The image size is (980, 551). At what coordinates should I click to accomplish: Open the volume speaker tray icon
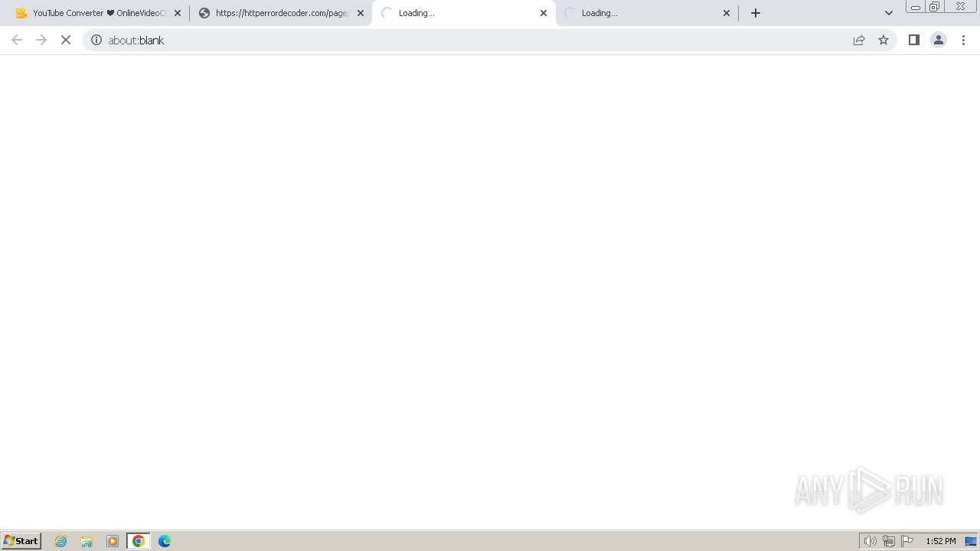tap(870, 541)
